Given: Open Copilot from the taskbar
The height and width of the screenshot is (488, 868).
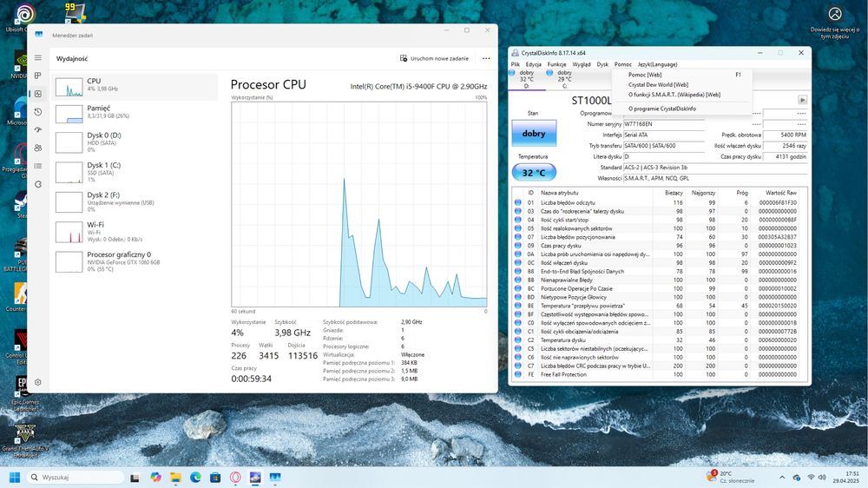Looking at the screenshot, I should (155, 478).
